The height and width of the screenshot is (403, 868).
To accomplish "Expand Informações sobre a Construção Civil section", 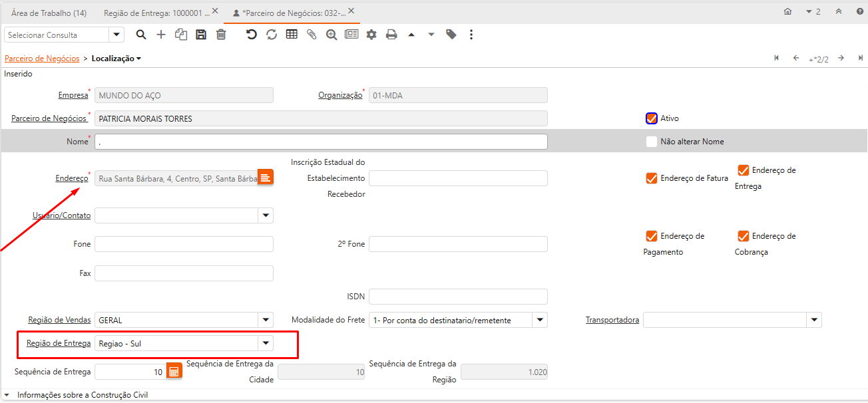I will tap(8, 395).
